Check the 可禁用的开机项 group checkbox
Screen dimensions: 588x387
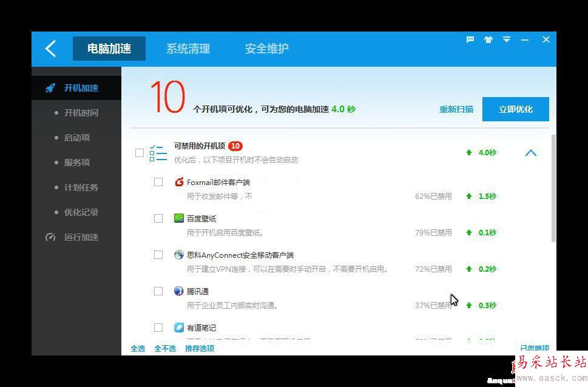coord(140,153)
